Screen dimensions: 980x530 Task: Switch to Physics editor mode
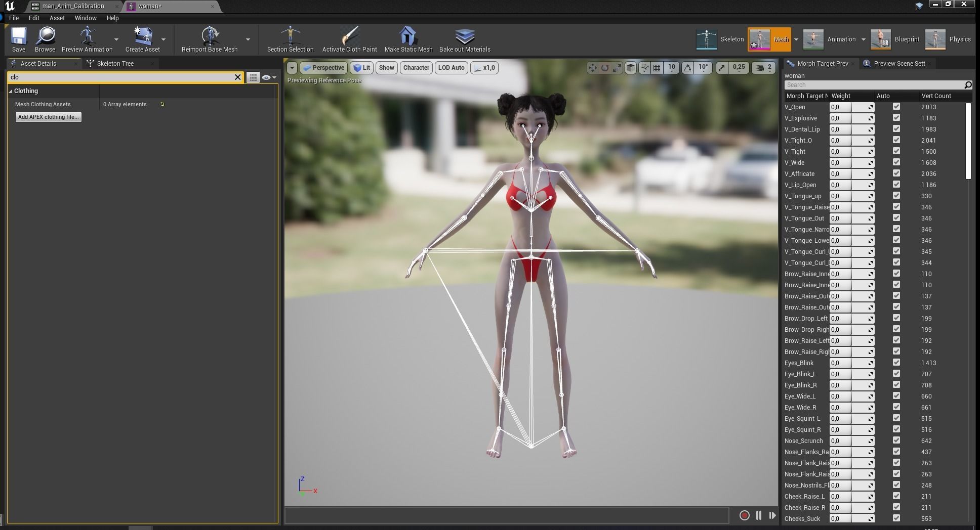click(x=948, y=39)
